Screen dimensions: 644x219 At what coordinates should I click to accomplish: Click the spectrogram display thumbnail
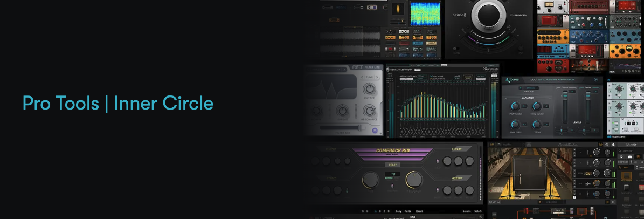[425, 14]
